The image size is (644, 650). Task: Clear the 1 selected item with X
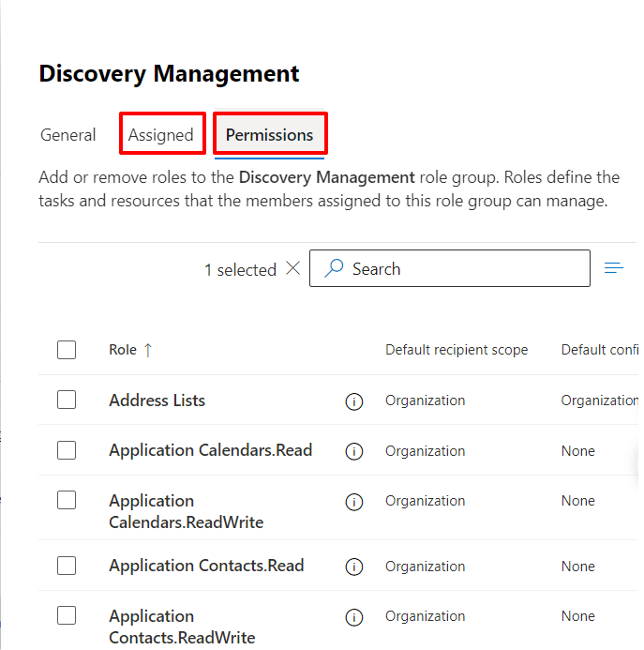pyautogui.click(x=292, y=269)
